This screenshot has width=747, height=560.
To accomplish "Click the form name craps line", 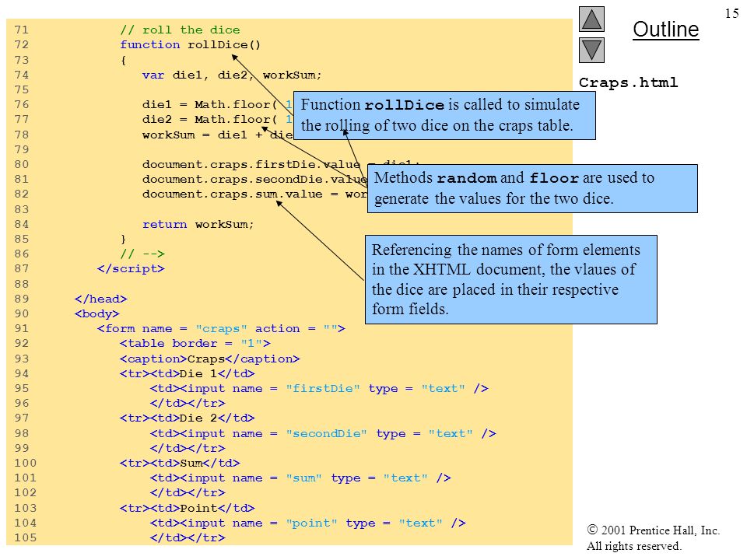I will 221,328.
